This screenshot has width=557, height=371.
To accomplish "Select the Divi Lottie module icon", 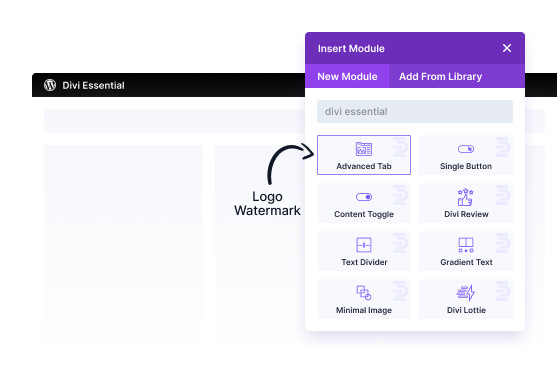I will [466, 293].
